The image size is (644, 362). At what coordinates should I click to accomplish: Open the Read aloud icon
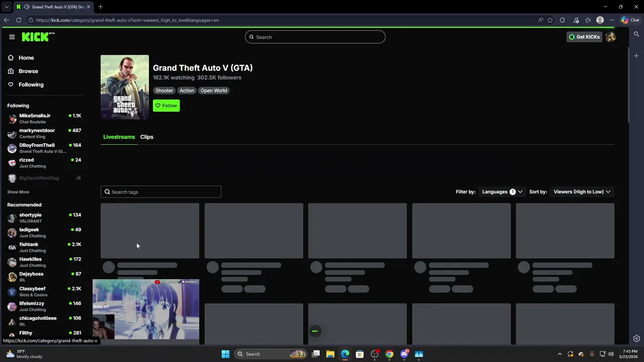(x=540, y=20)
